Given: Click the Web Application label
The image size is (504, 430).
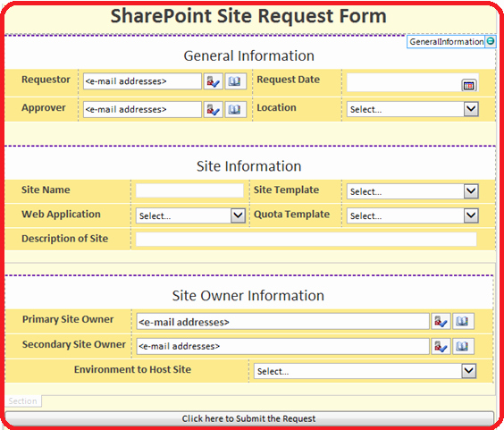Looking at the screenshot, I should 61,215.
